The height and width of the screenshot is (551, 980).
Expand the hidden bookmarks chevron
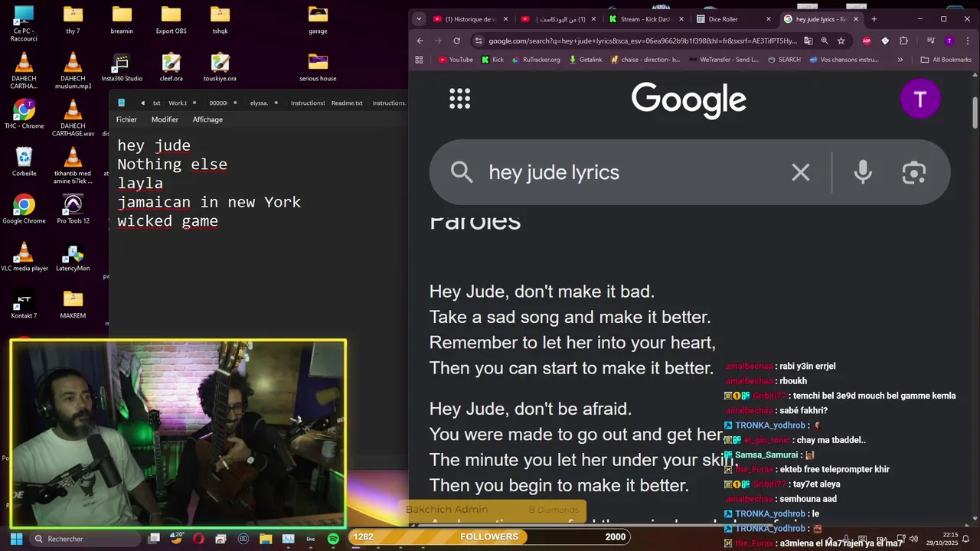pyautogui.click(x=900, y=60)
